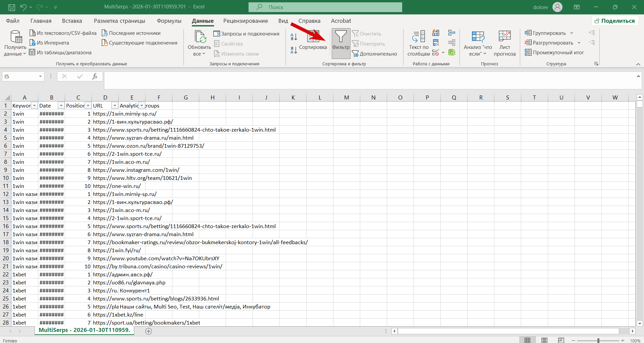Open the green Manage Data Model icon
The height and width of the screenshot is (343, 644).
[452, 52]
